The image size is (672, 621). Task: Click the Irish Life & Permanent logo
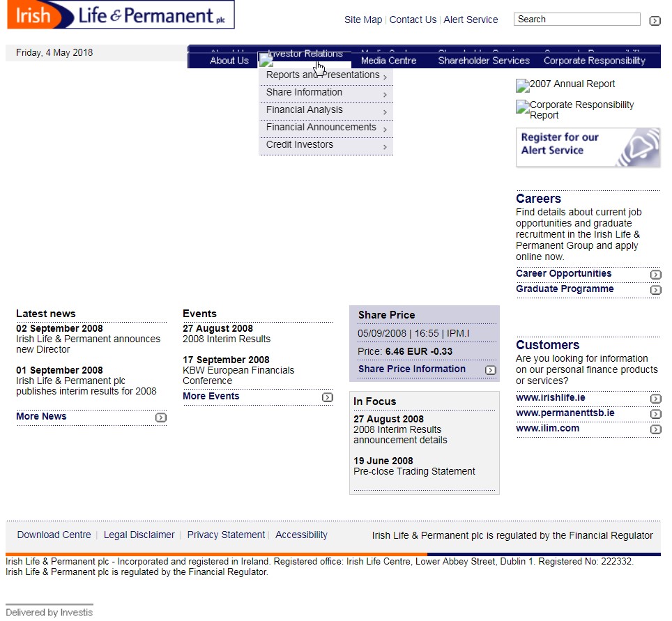121,15
